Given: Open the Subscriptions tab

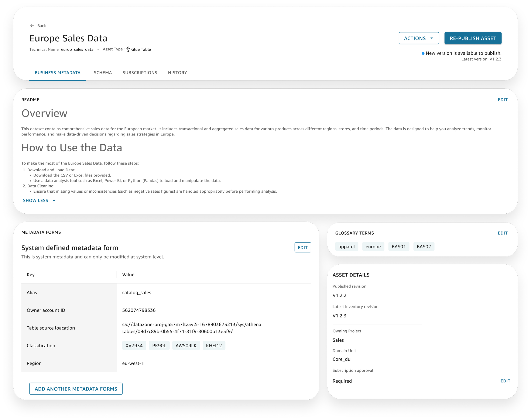Looking at the screenshot, I should (x=140, y=73).
